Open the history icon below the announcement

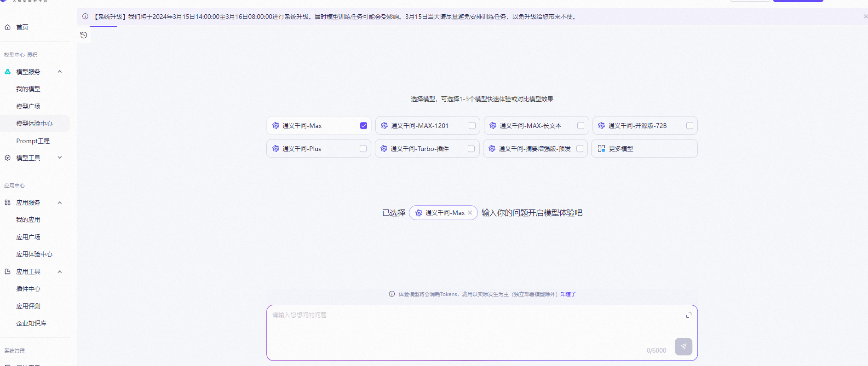pos(84,35)
